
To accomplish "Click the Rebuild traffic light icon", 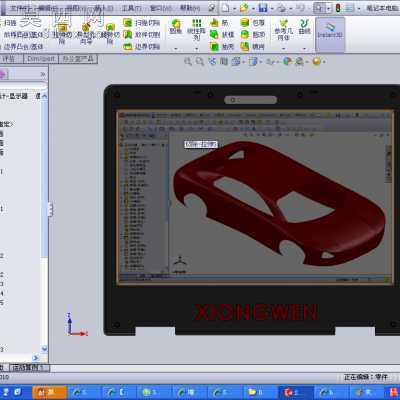I will pos(338,8).
